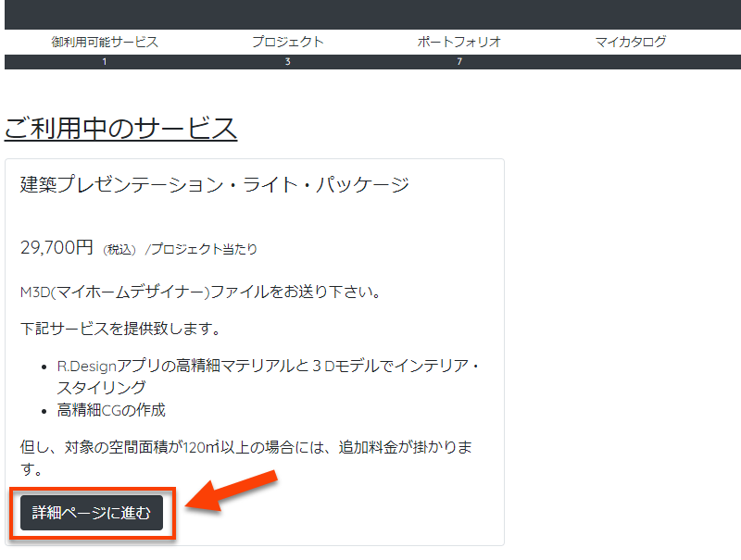
Task: Click the 建築プレゼンテーション・ライト・パッケージ card title
Action: pyautogui.click(x=215, y=184)
